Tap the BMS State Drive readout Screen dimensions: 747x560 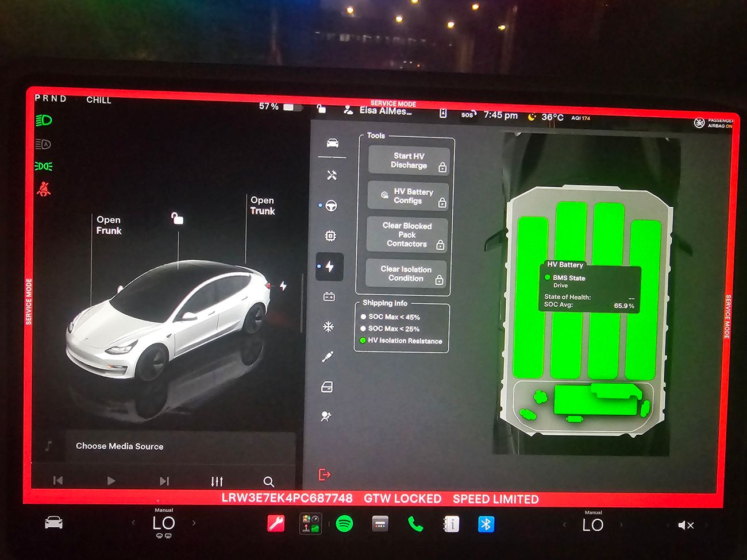565,281
